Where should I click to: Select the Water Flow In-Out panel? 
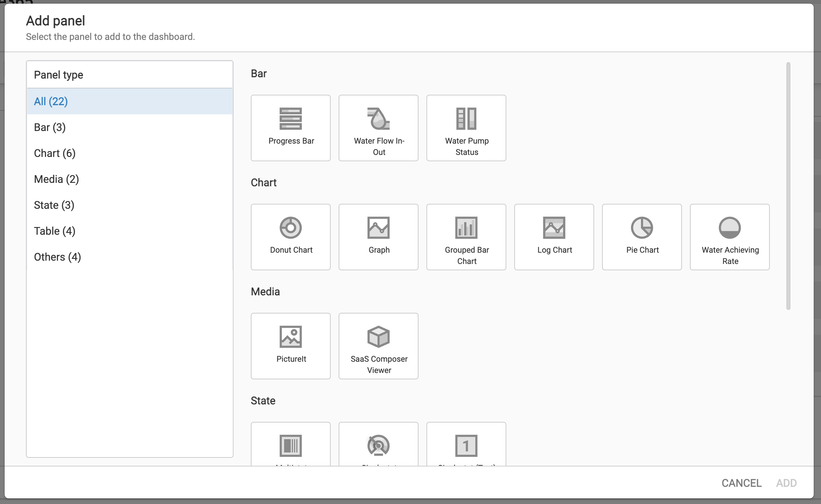(378, 128)
